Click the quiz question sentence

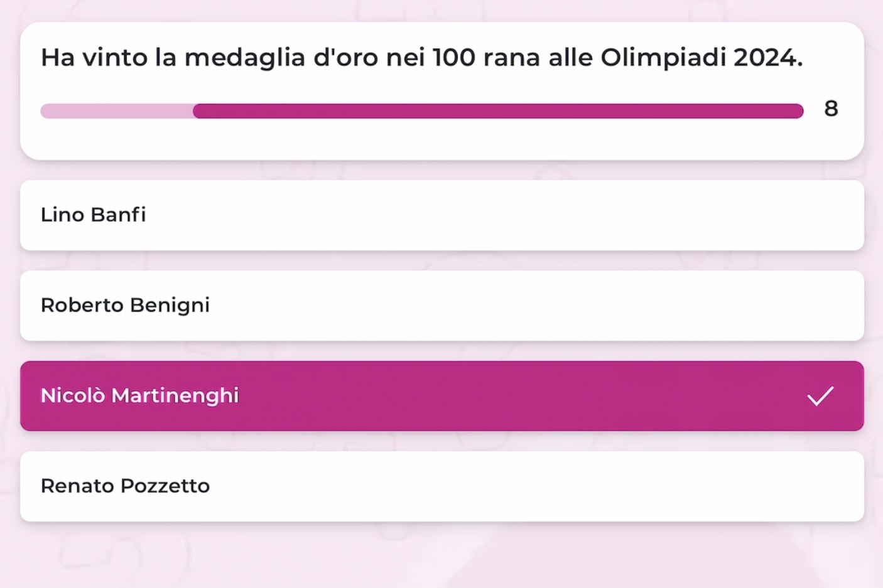(x=421, y=58)
